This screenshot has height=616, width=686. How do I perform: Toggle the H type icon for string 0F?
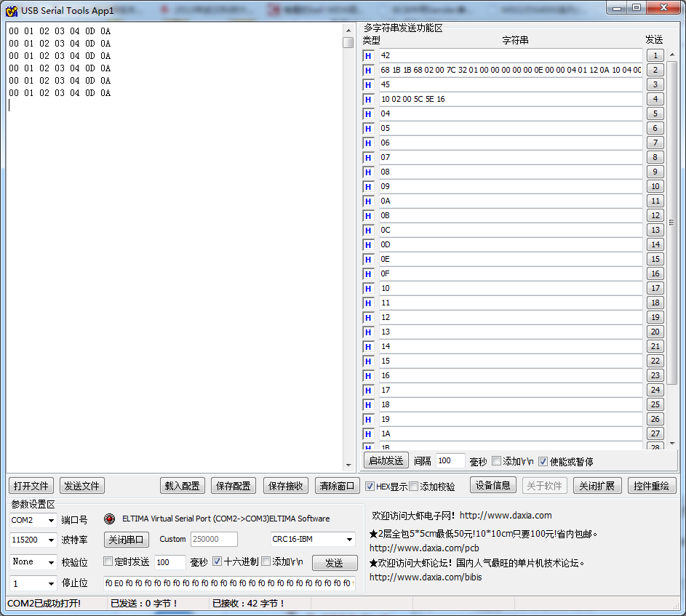368,274
